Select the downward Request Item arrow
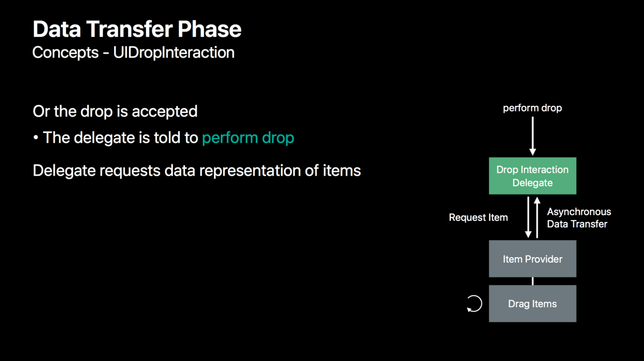 point(528,217)
